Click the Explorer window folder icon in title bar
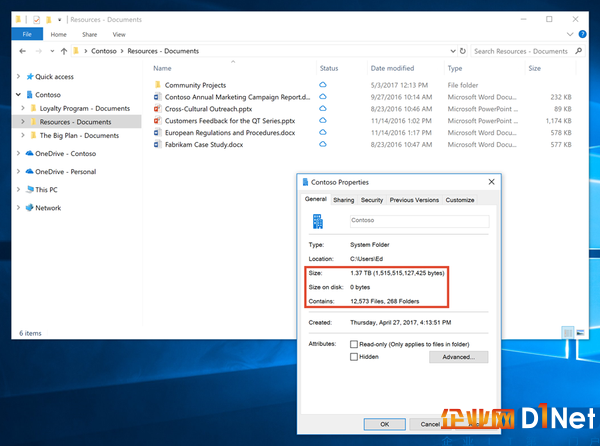 pyautogui.click(x=18, y=19)
